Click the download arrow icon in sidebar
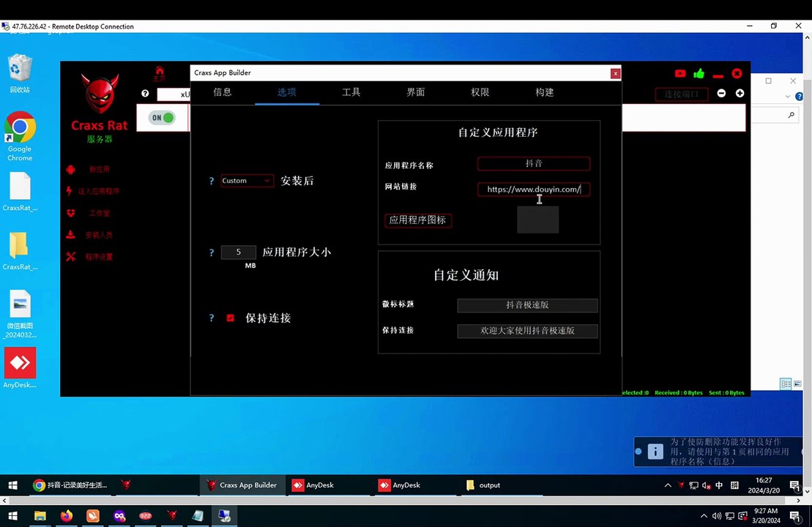 point(70,234)
